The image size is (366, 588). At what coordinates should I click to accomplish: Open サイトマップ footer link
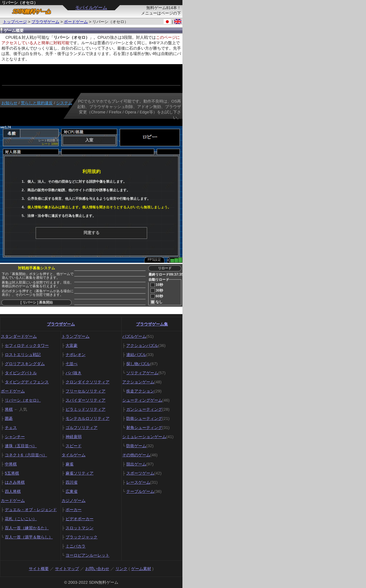(x=67, y=569)
